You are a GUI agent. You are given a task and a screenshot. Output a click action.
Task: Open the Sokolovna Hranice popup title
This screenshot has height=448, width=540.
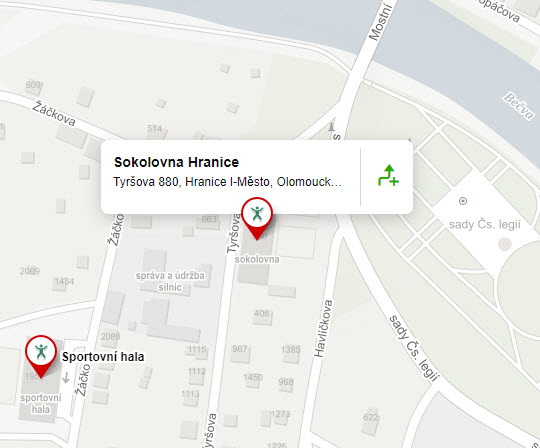click(x=176, y=162)
